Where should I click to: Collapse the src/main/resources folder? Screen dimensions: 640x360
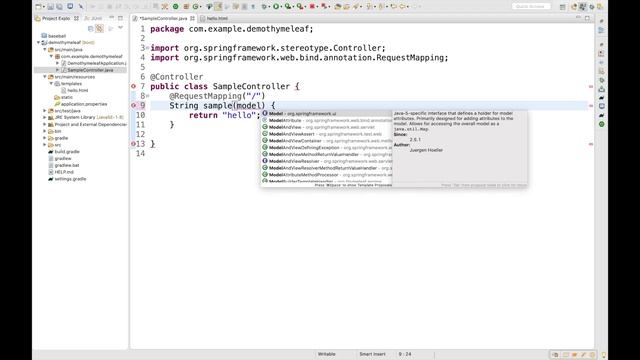tap(45, 77)
